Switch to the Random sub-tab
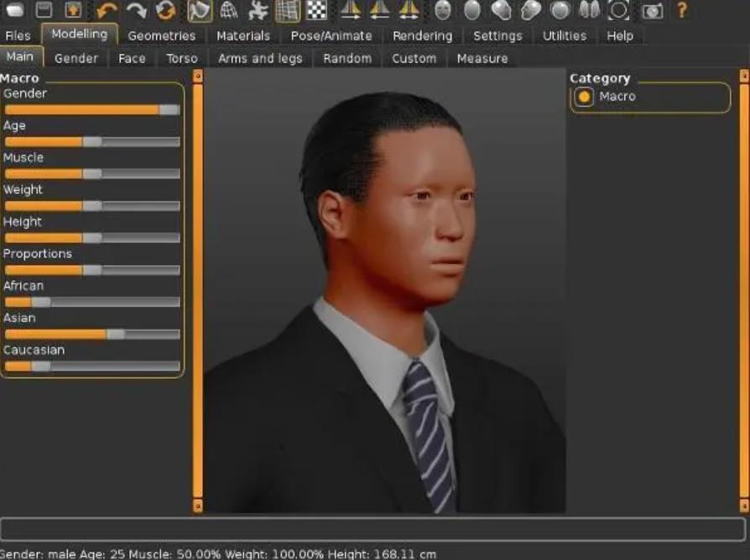The image size is (750, 560). point(346,59)
